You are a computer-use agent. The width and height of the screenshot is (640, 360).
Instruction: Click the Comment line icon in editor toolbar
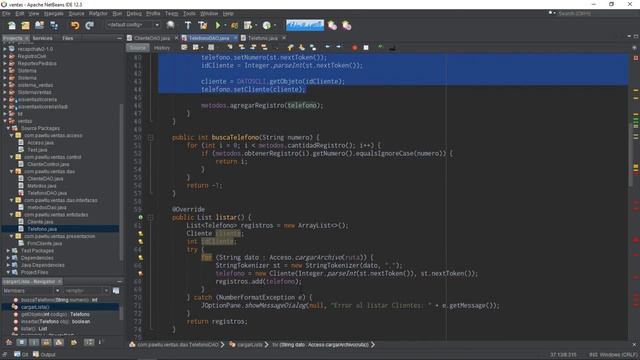click(x=380, y=48)
